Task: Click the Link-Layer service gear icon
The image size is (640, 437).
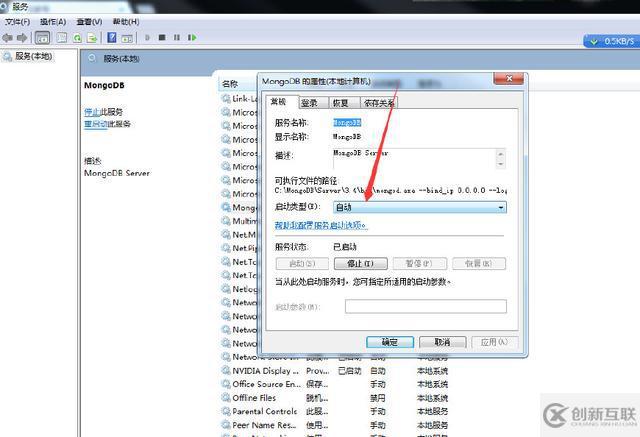Action: point(226,98)
